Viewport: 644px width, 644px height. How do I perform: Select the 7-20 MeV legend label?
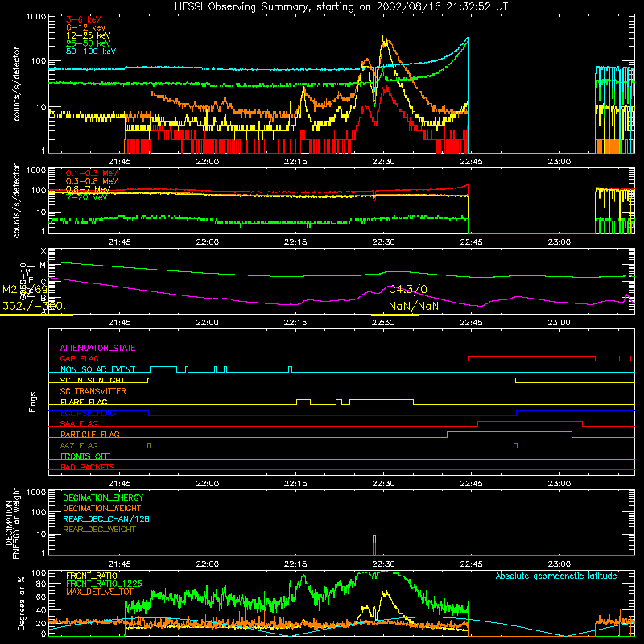[87, 197]
